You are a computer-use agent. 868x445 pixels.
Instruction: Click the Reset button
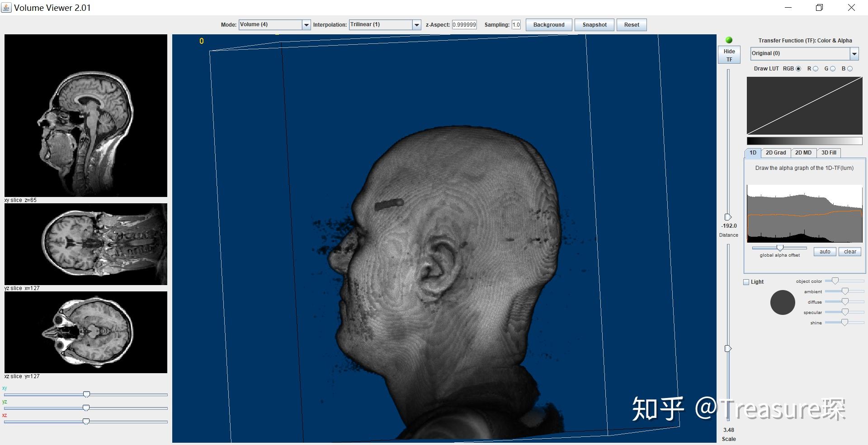tap(631, 25)
